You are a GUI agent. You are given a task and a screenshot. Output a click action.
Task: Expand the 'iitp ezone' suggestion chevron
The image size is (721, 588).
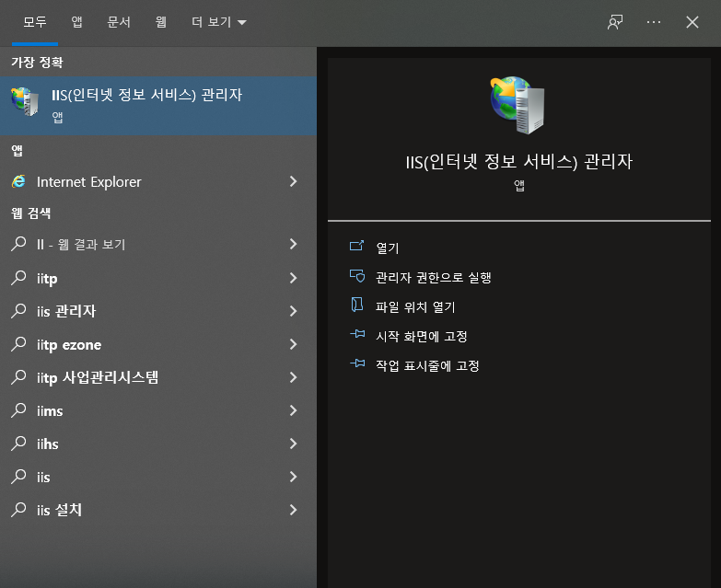click(x=294, y=344)
